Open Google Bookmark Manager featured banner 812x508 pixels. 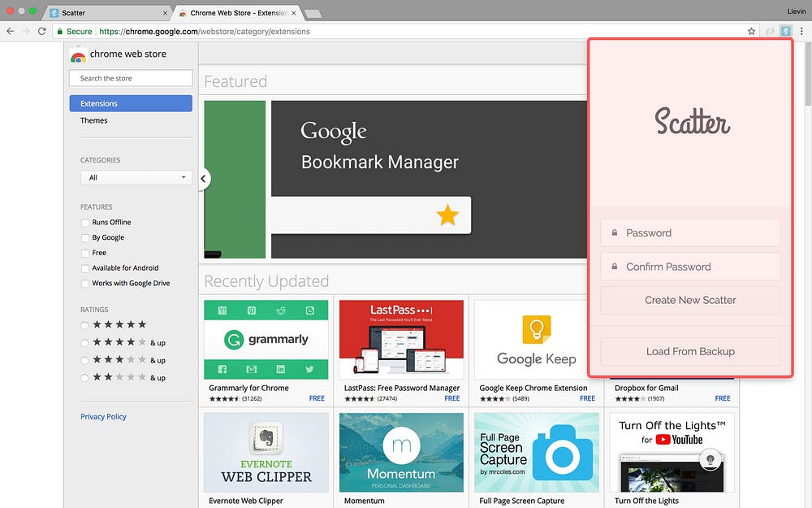430,180
